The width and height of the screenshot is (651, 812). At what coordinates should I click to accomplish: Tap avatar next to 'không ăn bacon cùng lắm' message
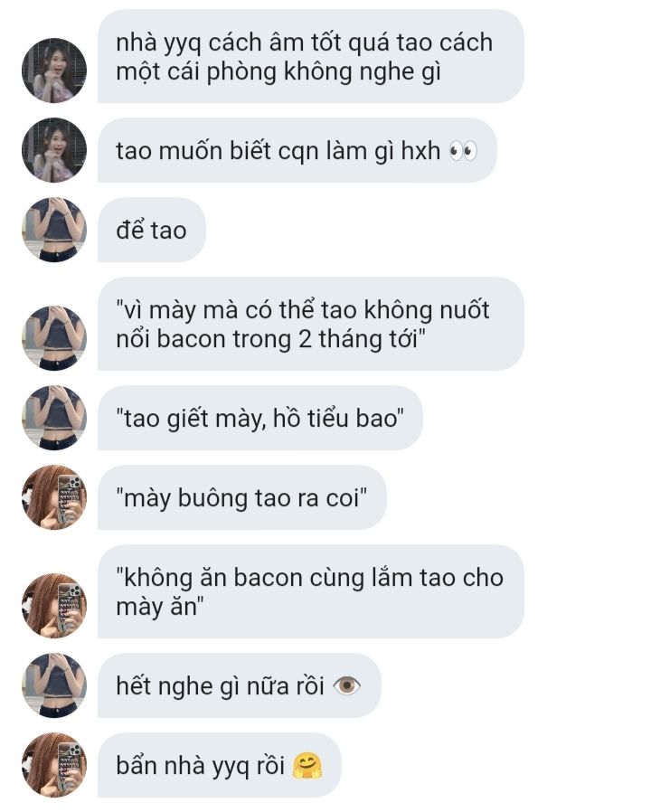pyautogui.click(x=54, y=605)
